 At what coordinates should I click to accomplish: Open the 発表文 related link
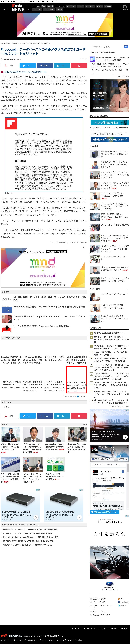[7, 407]
